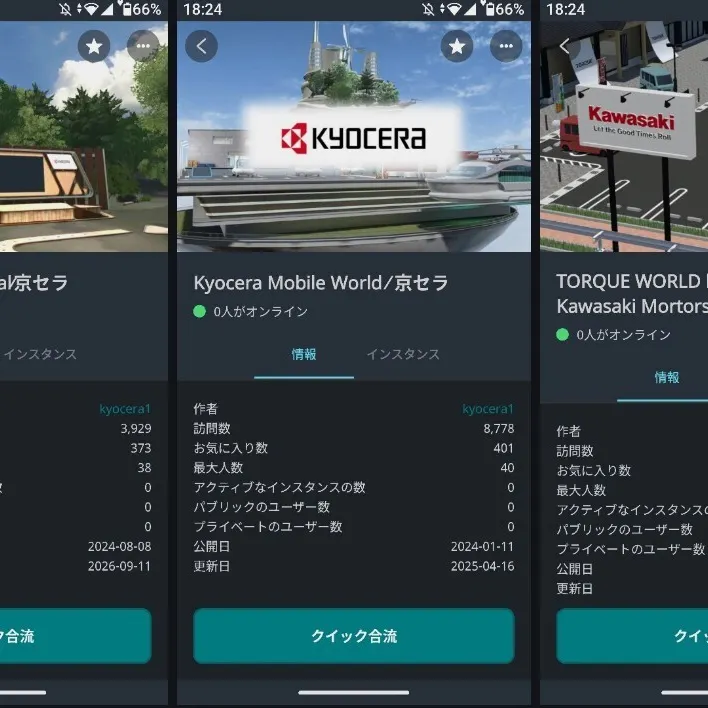Switch to the インスタンス tab in Kyocera Mobile World
Screen dimensions: 708x708
tap(403, 354)
